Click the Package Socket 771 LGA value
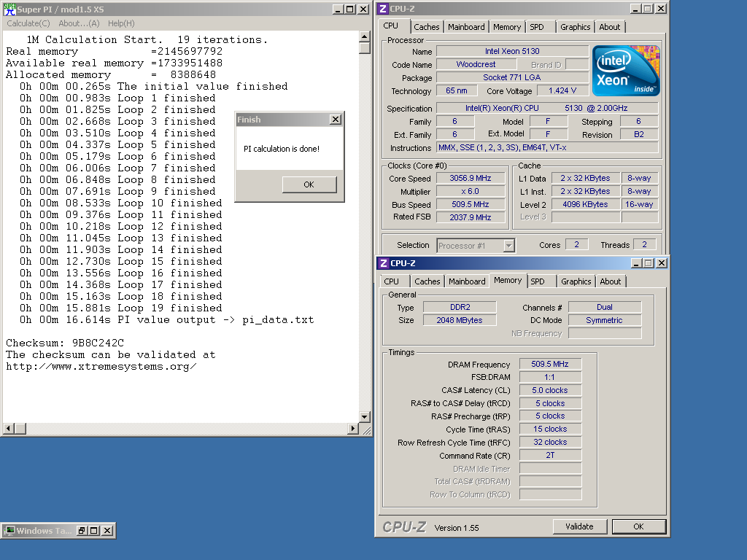The width and height of the screenshot is (747, 560). coord(512,77)
